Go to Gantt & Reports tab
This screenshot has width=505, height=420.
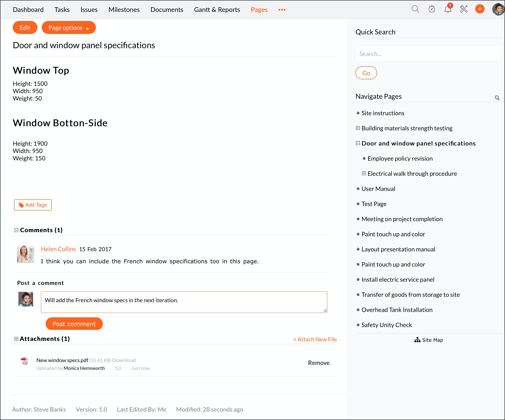coord(217,10)
